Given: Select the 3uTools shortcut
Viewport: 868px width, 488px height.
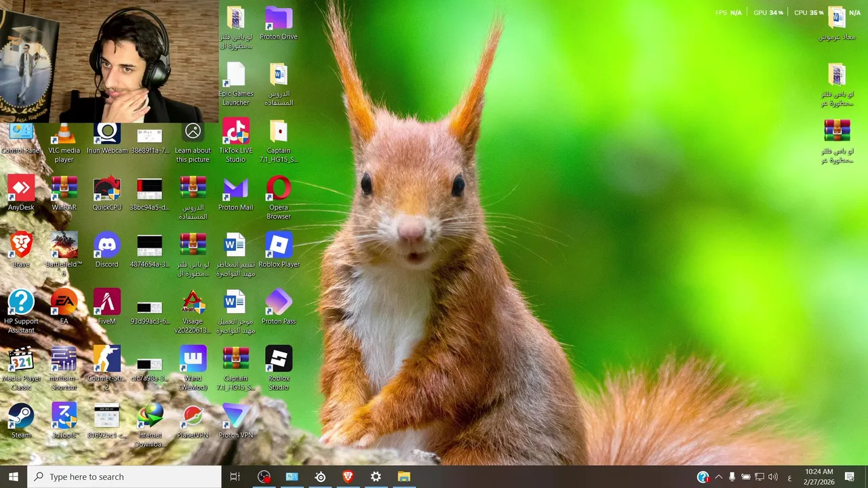Looking at the screenshot, I should tap(64, 422).
